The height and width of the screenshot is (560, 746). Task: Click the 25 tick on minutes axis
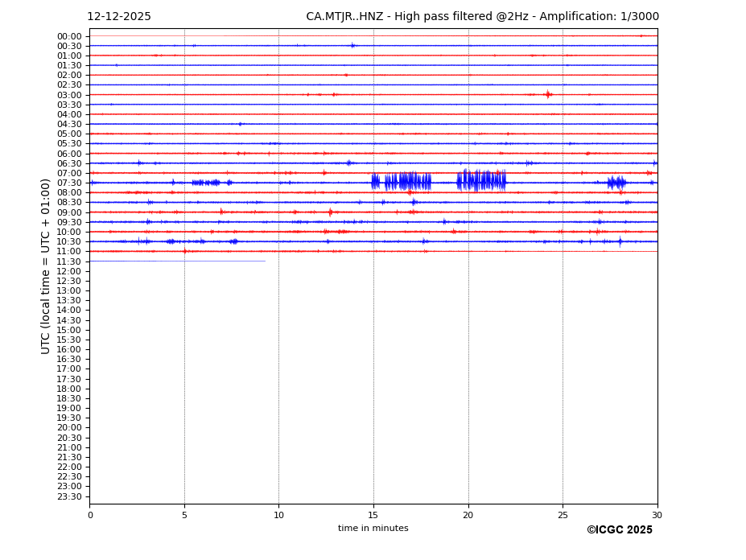(563, 515)
